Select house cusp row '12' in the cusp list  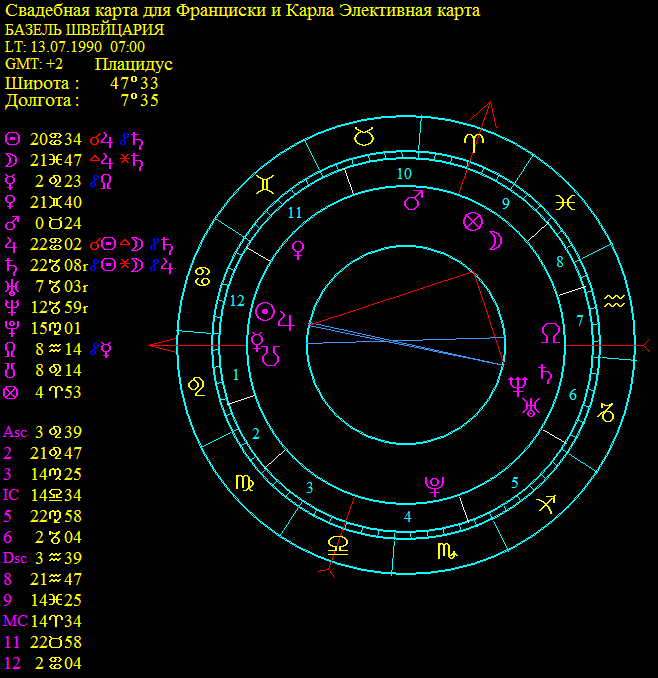[x=42, y=663]
